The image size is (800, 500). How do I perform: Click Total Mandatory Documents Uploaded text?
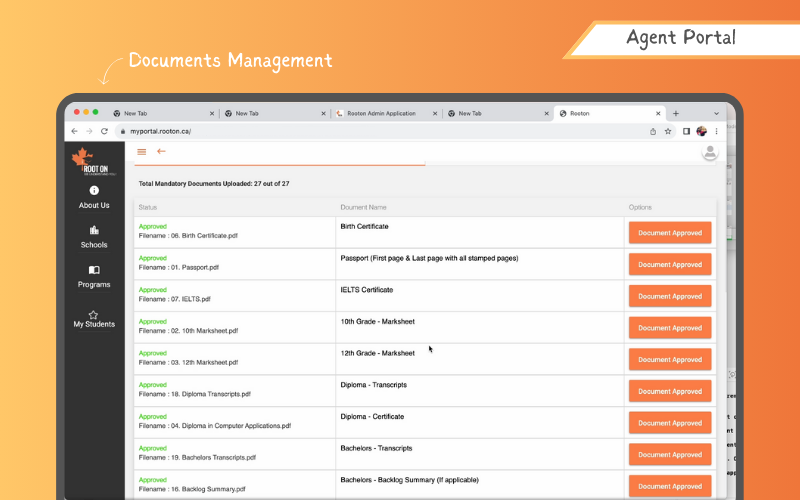pos(214,184)
